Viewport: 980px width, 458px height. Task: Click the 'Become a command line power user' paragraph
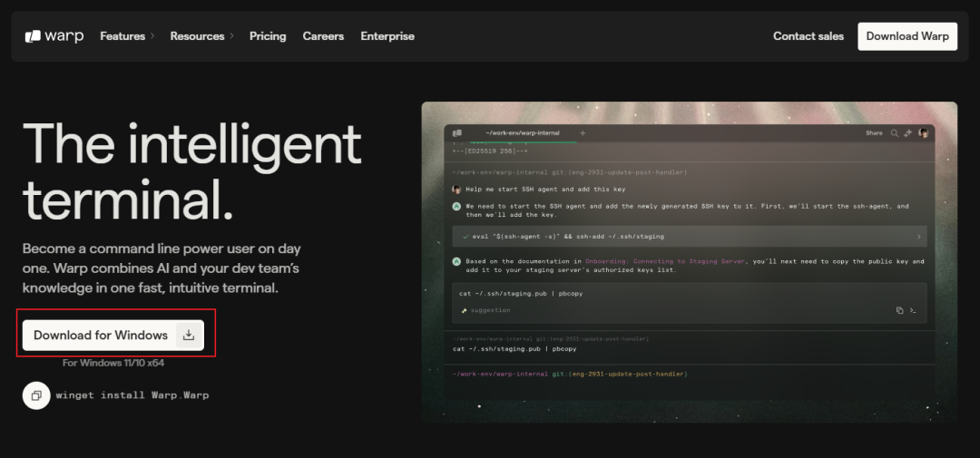click(162, 268)
